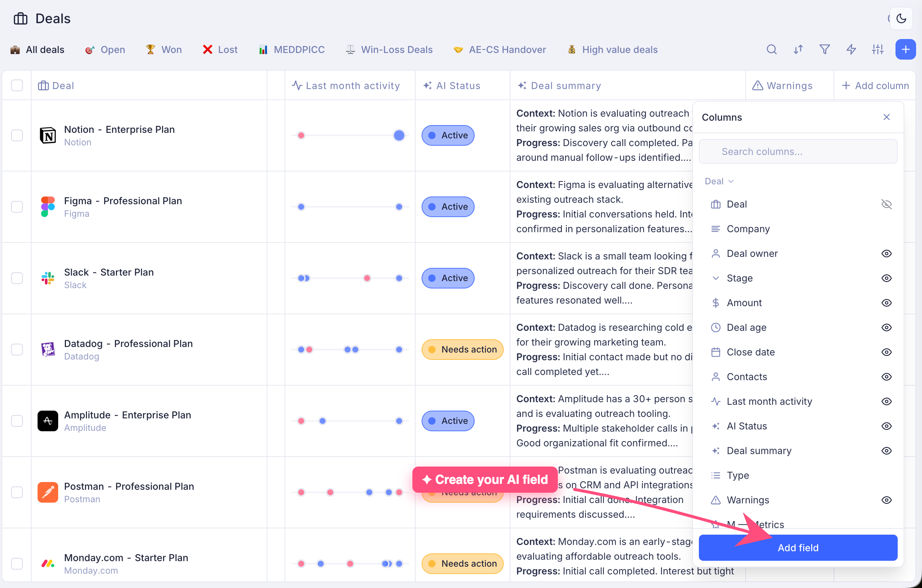
Task: Open the Win-Loss Deals tab
Action: pyautogui.click(x=389, y=50)
